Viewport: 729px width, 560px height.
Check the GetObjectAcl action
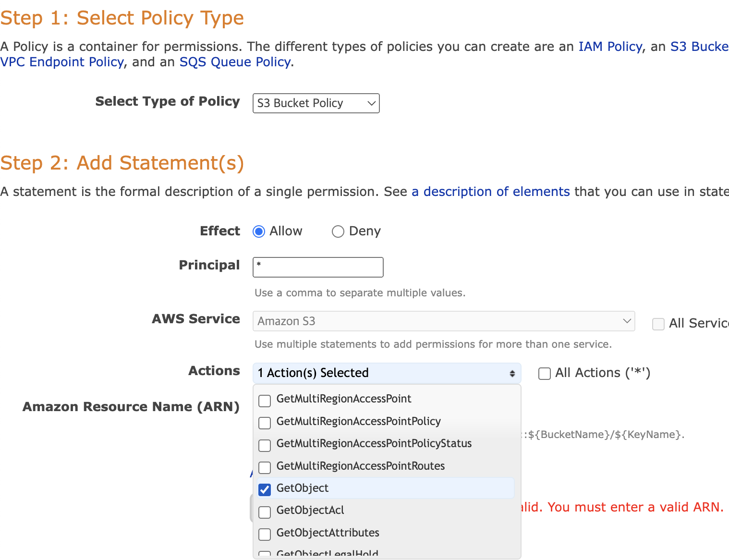[265, 511]
